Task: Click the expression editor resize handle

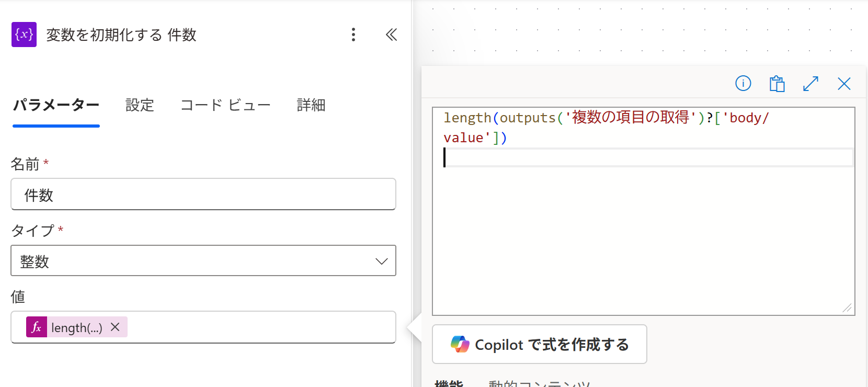Action: (847, 309)
